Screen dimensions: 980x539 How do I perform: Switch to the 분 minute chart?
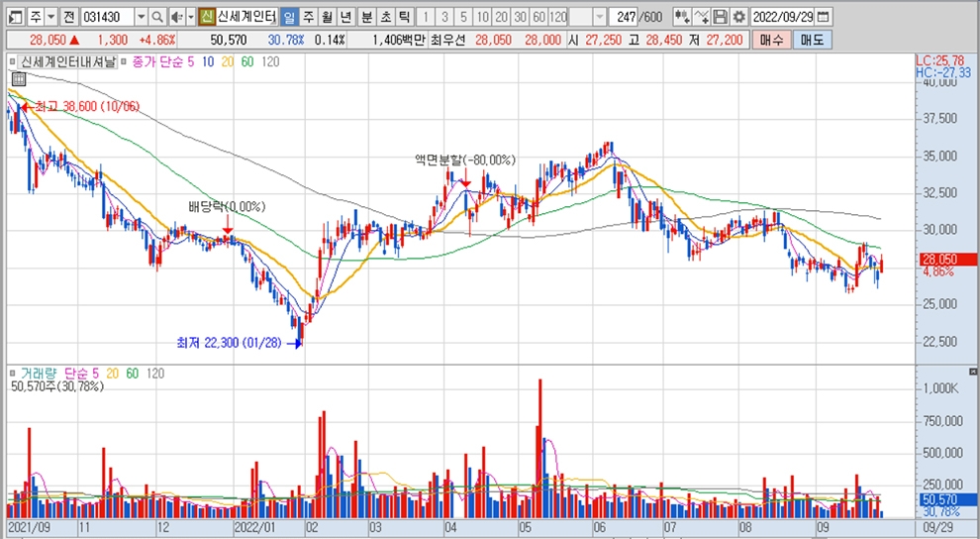click(x=367, y=16)
